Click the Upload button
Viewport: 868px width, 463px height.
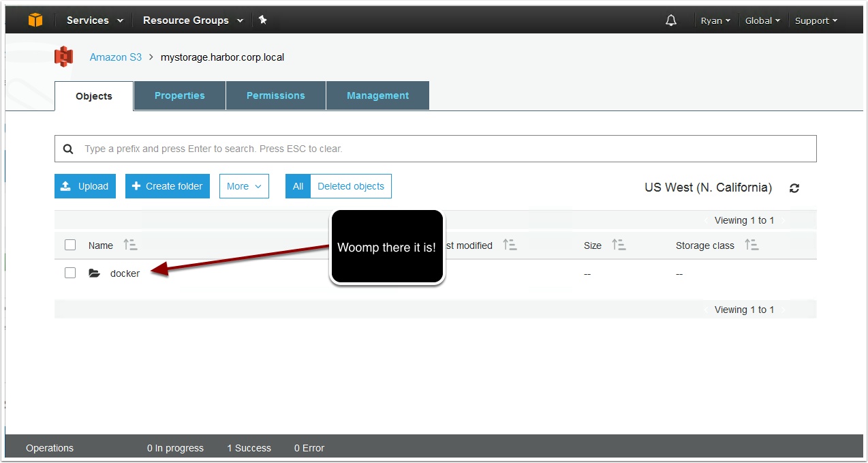coord(85,186)
